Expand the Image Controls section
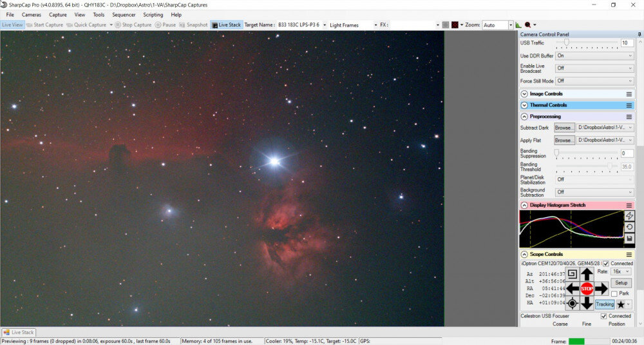This screenshot has height=345, width=644. [x=524, y=94]
